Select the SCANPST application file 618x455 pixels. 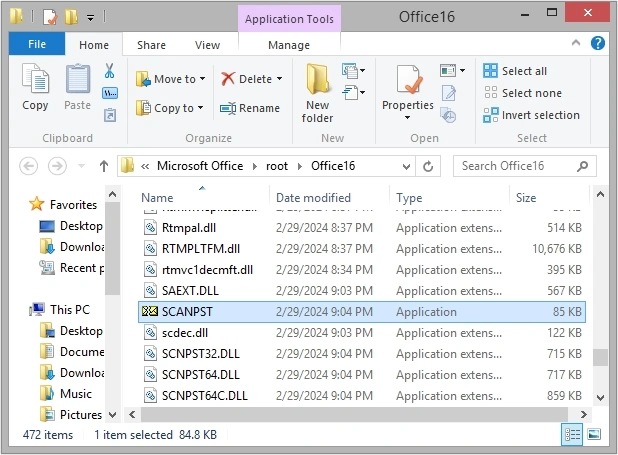pos(362,312)
